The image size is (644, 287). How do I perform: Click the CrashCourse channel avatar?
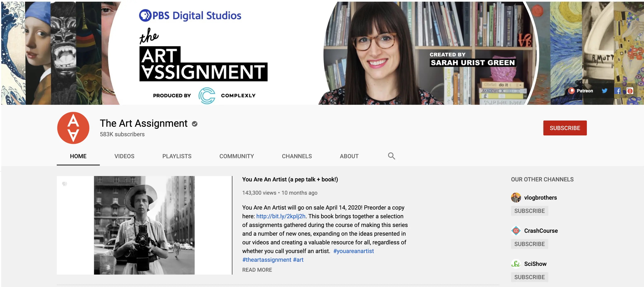point(516,230)
